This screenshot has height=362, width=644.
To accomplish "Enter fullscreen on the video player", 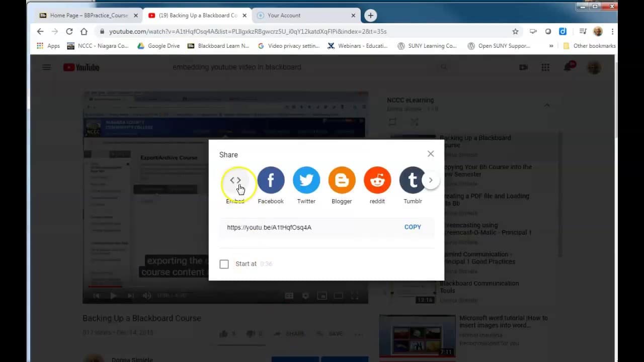I will (x=355, y=296).
